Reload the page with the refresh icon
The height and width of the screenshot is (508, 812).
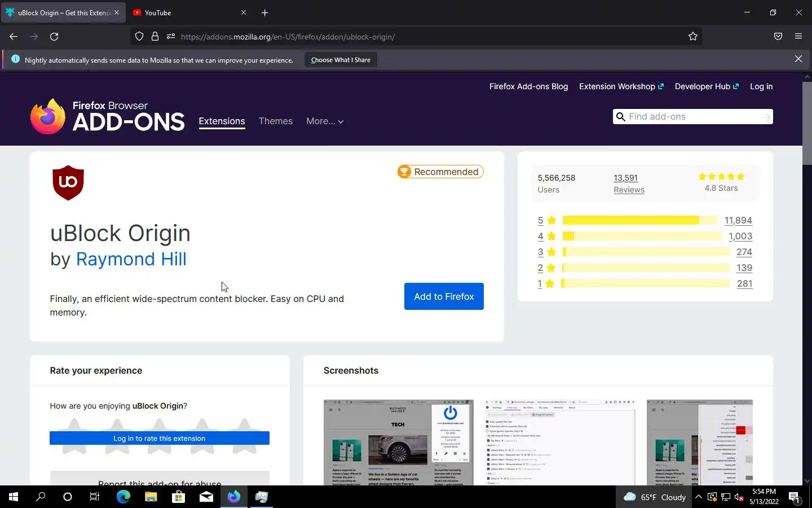54,37
